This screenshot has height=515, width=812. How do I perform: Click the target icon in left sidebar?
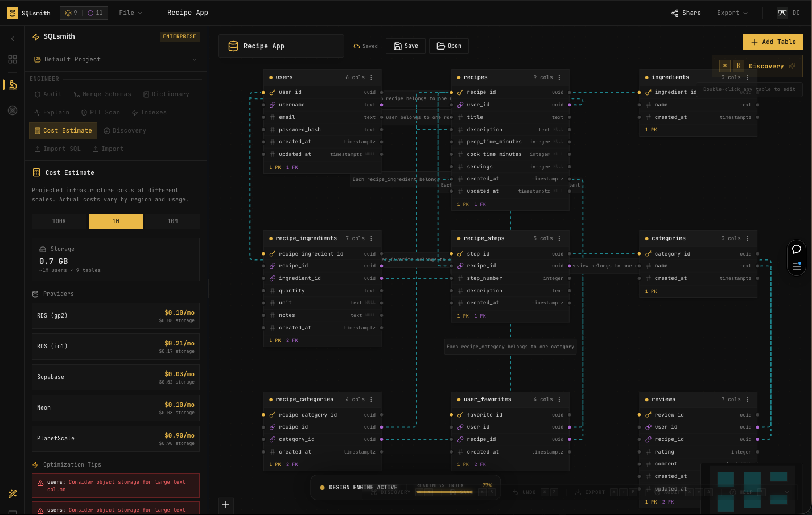point(12,110)
